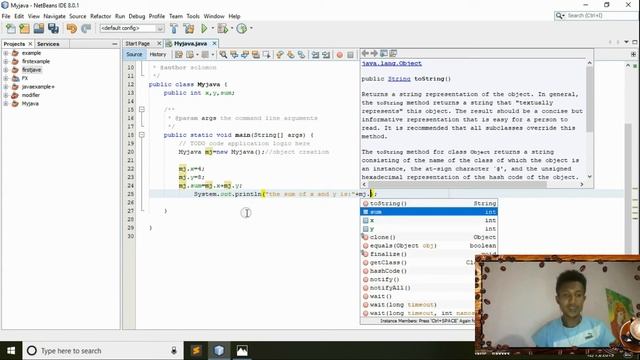Open the Windows Start menu

11,351
